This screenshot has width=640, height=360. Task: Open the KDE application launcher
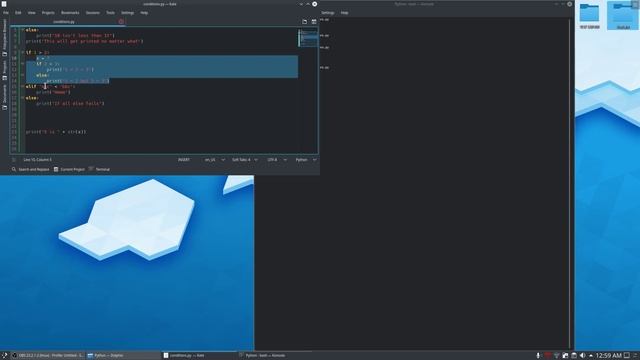coord(4,356)
